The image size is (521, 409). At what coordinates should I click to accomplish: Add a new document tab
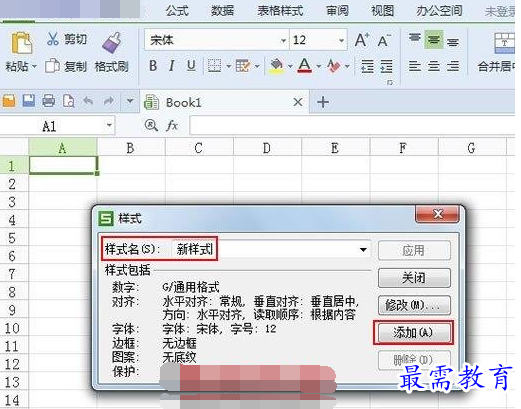(323, 102)
